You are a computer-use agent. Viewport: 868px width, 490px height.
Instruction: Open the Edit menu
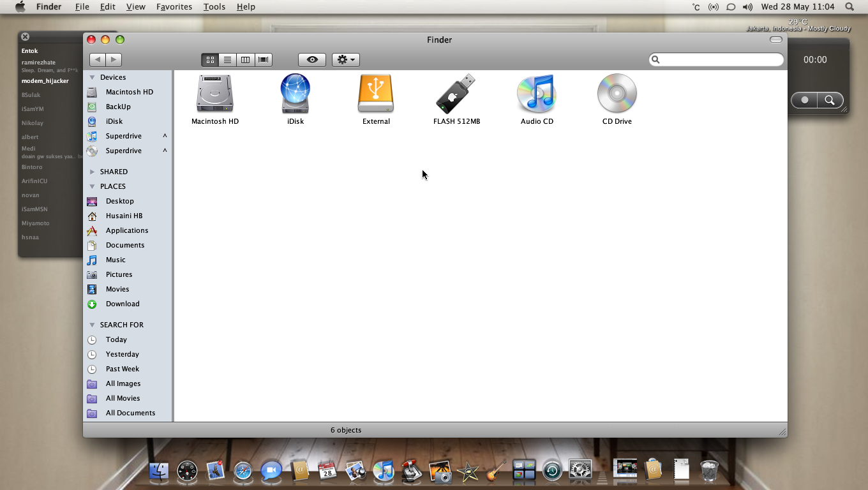pyautogui.click(x=107, y=6)
